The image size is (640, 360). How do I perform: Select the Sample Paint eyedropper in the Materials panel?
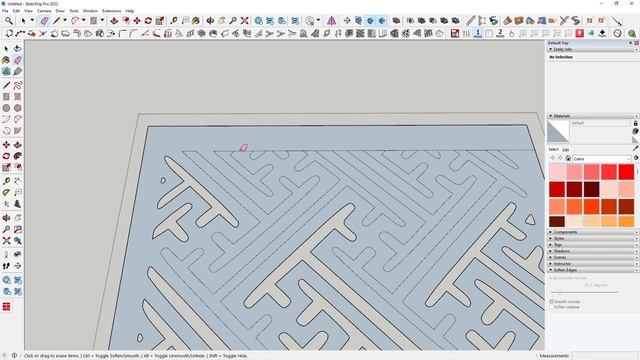(635, 149)
